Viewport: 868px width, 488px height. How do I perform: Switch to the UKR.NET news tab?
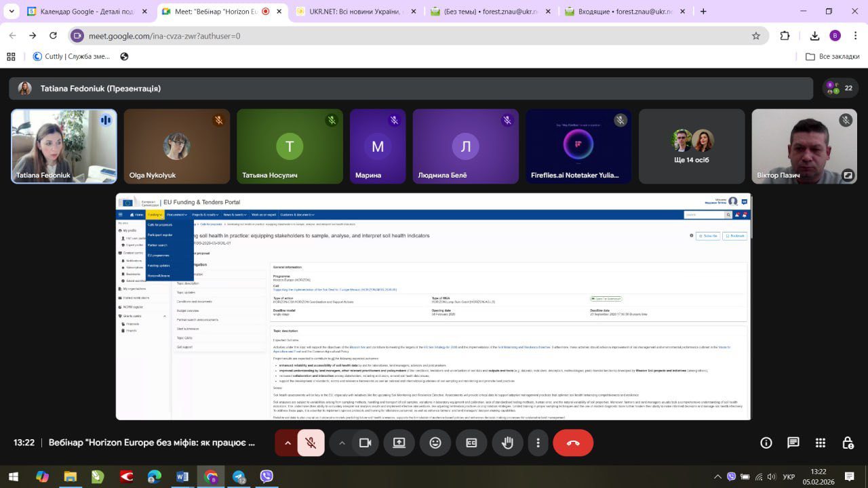[x=353, y=12]
